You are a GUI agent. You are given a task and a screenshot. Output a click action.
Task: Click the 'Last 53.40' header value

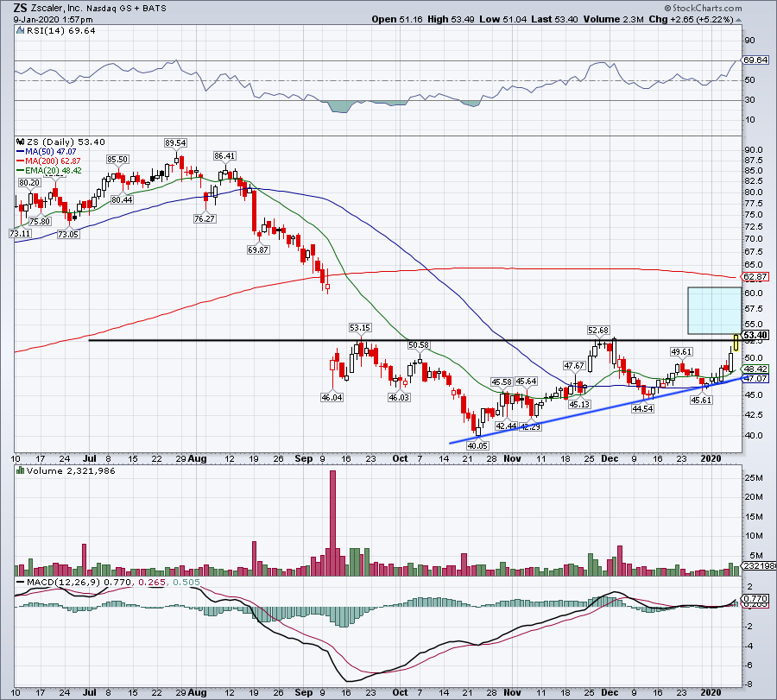554,19
